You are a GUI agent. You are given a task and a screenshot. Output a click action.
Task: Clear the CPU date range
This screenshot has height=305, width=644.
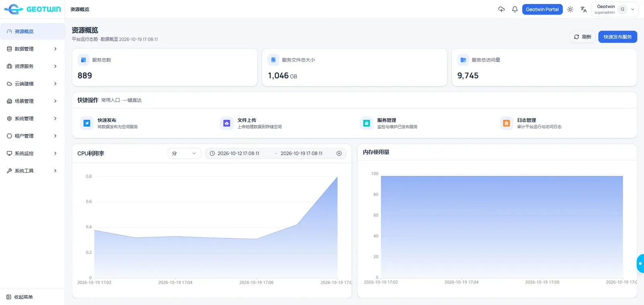pos(339,154)
